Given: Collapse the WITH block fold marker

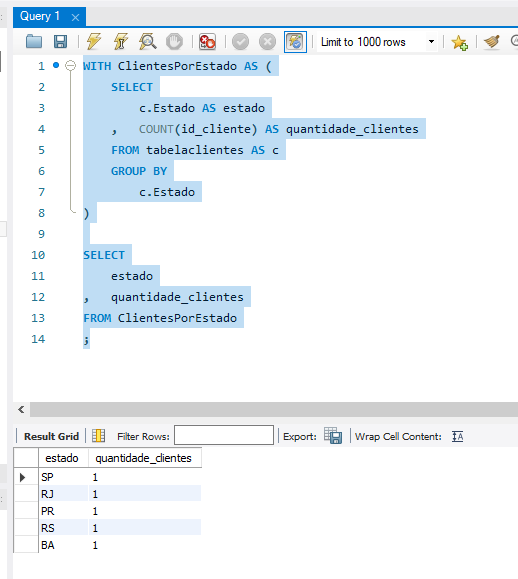Looking at the screenshot, I should coord(70,66).
